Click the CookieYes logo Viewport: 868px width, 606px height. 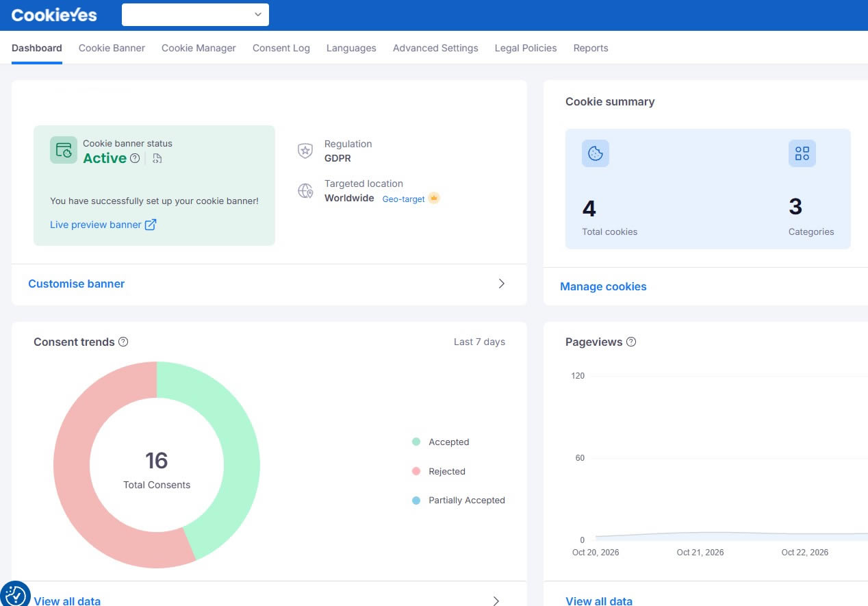[x=54, y=14]
